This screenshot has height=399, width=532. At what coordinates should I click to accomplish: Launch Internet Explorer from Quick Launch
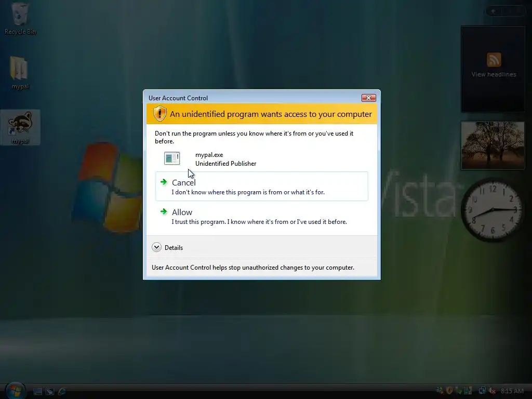[x=62, y=391]
